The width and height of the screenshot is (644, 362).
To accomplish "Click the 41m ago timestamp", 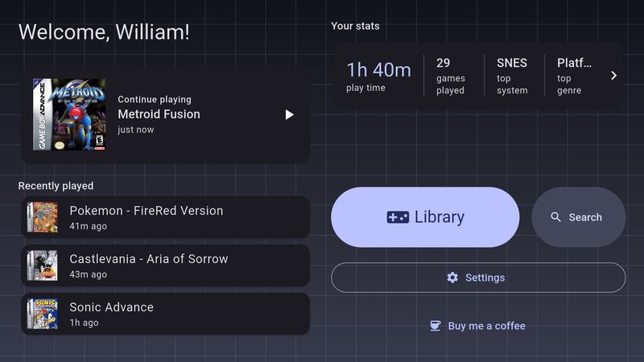I will tap(89, 226).
